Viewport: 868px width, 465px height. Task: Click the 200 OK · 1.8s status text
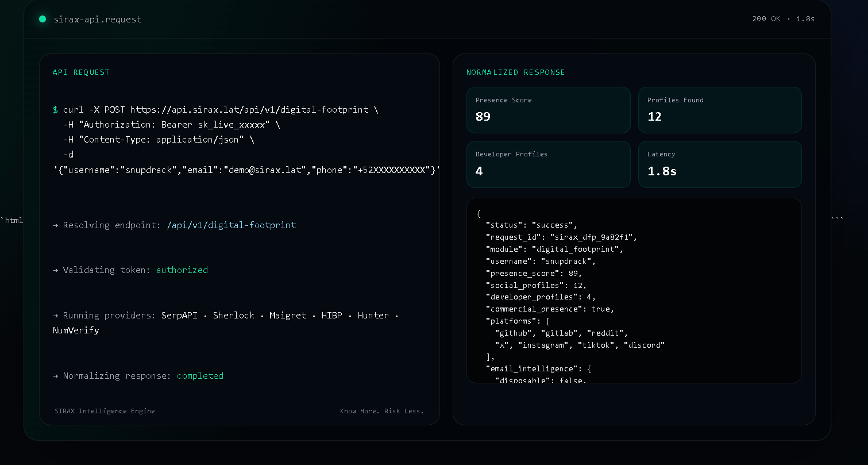(x=783, y=19)
